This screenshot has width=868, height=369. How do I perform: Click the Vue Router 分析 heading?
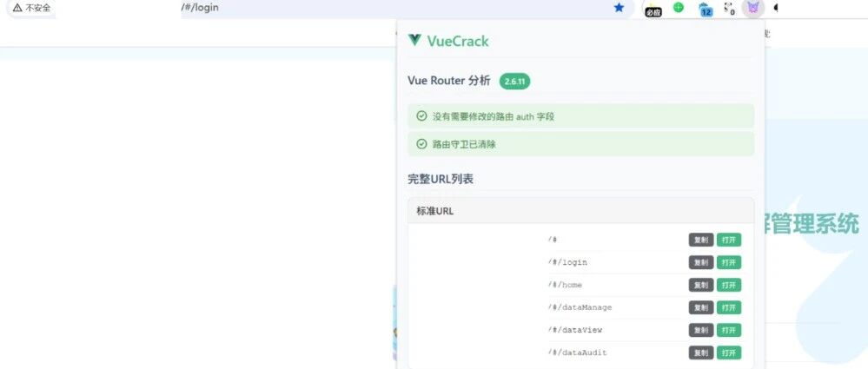[x=449, y=81]
